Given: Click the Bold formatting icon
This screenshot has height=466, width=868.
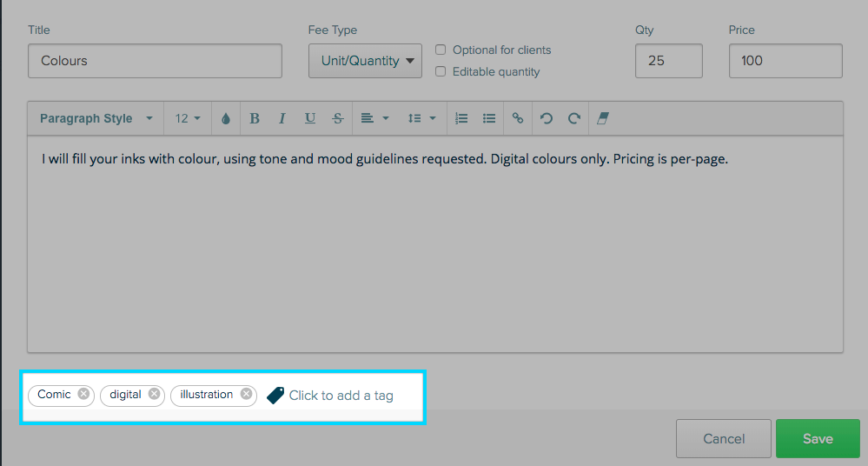Looking at the screenshot, I should click(255, 118).
